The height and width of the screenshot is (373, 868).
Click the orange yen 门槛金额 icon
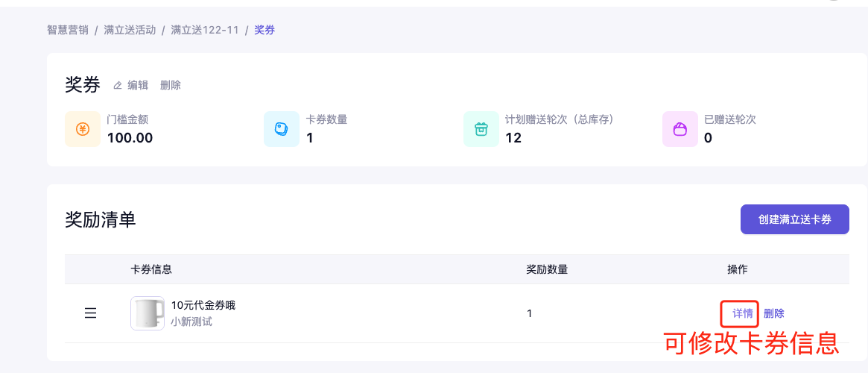[83, 129]
